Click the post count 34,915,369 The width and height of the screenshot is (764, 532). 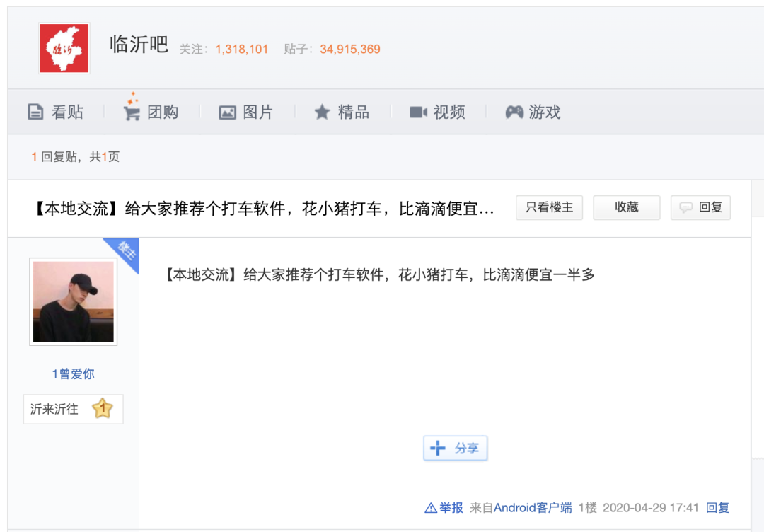(x=350, y=50)
